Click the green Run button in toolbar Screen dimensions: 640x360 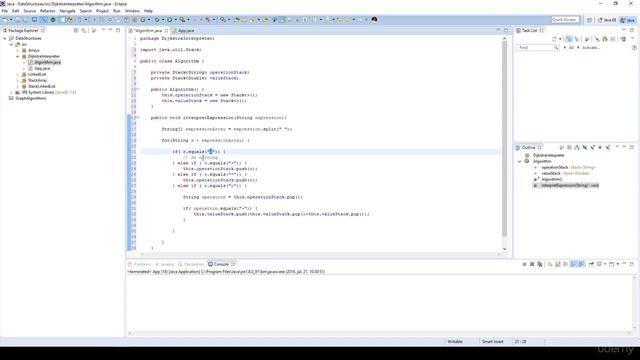pos(169,20)
